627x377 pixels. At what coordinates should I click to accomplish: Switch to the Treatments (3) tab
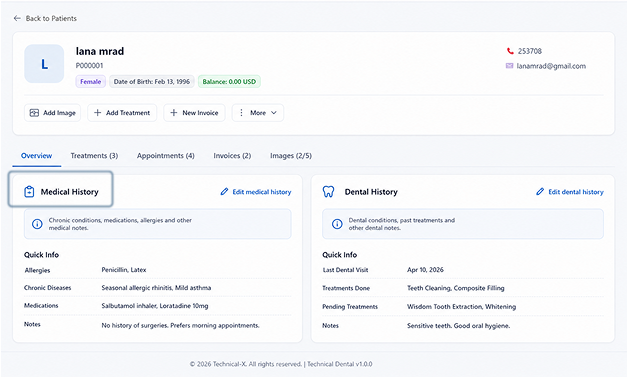(x=94, y=156)
